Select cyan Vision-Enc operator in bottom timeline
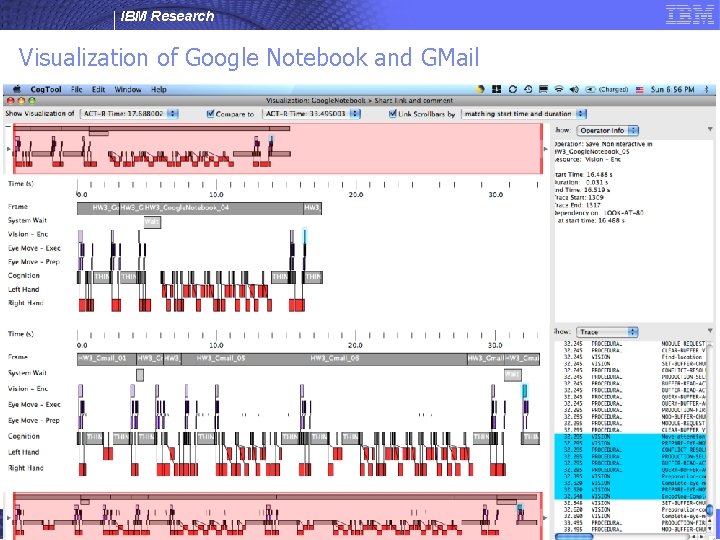Image resolution: width=720 pixels, height=540 pixels. point(524,391)
